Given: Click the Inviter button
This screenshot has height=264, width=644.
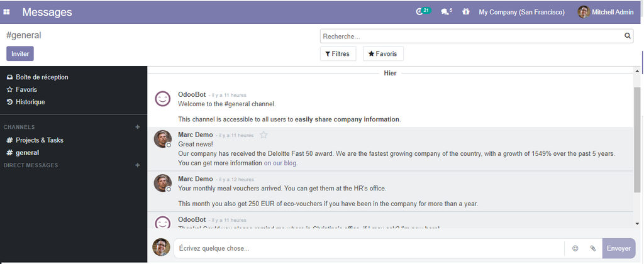Looking at the screenshot, I should pos(20,53).
